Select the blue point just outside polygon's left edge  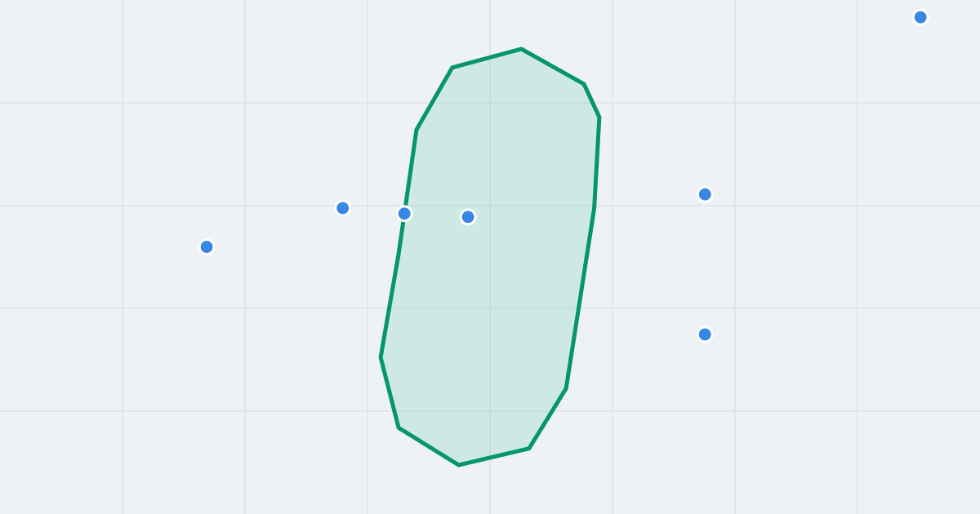[x=343, y=208]
